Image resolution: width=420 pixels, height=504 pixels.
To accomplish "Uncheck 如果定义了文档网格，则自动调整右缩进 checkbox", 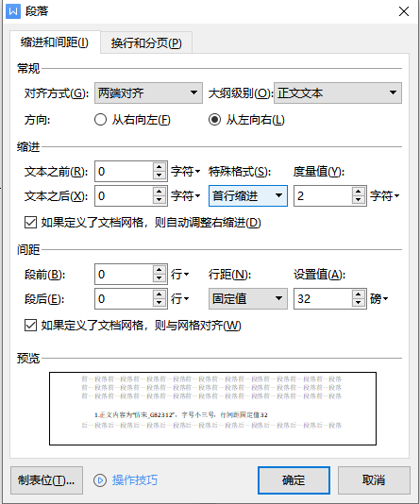I will (30, 223).
